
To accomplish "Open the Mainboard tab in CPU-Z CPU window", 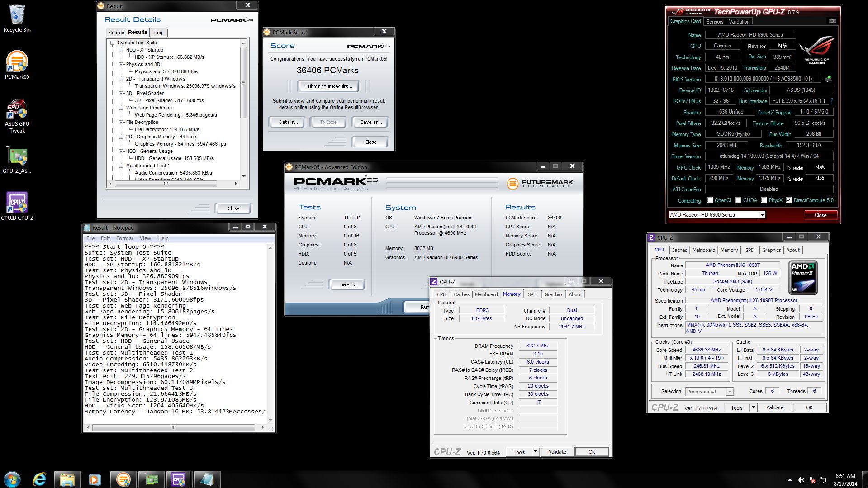I will [704, 250].
